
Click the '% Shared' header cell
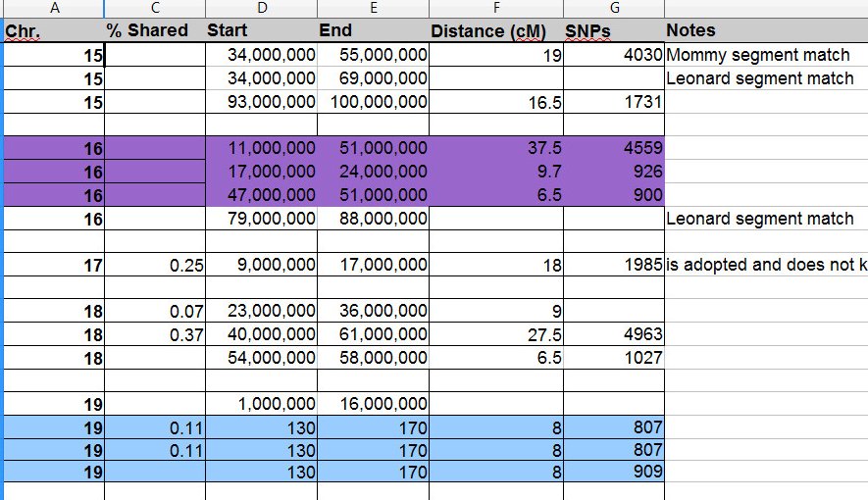[155, 30]
